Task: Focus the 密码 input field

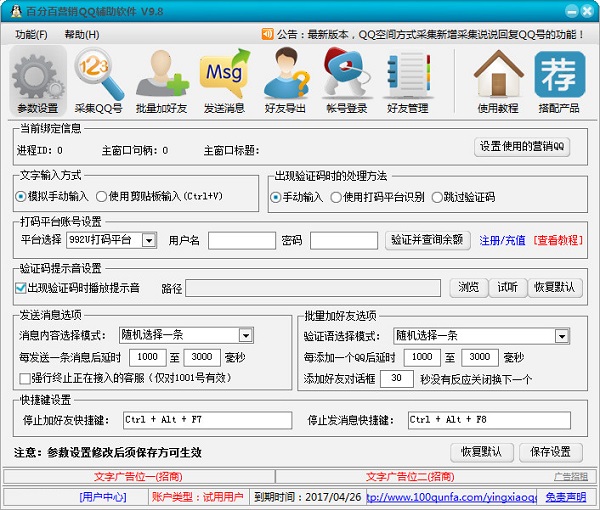Action: pos(344,241)
